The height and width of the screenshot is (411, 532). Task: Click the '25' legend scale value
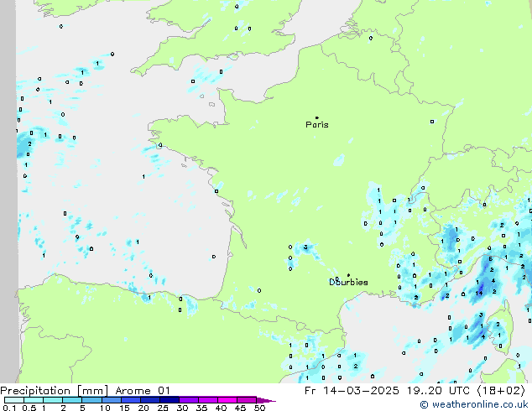pos(163,408)
